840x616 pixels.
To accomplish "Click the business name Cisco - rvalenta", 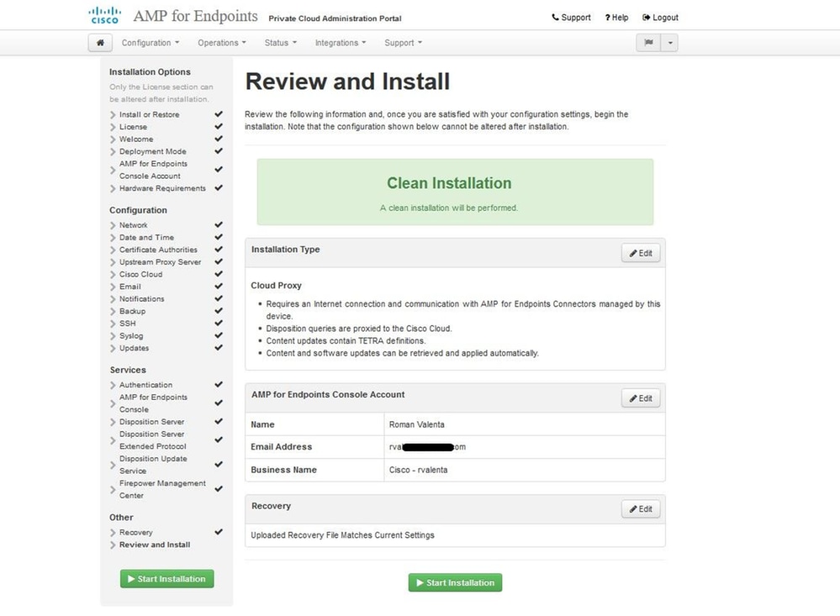I will 419,471.
